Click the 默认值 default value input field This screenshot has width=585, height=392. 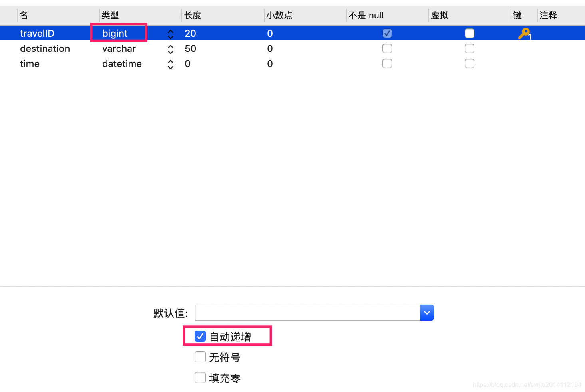coord(307,313)
